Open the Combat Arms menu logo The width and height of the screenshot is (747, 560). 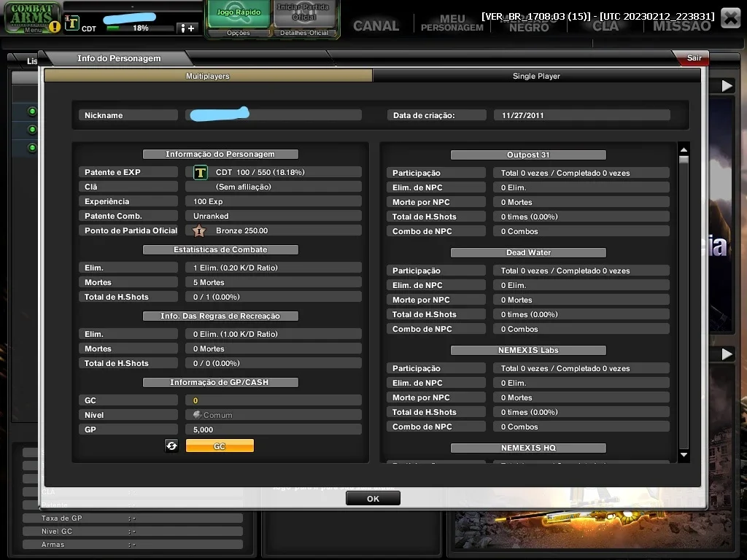[x=31, y=17]
